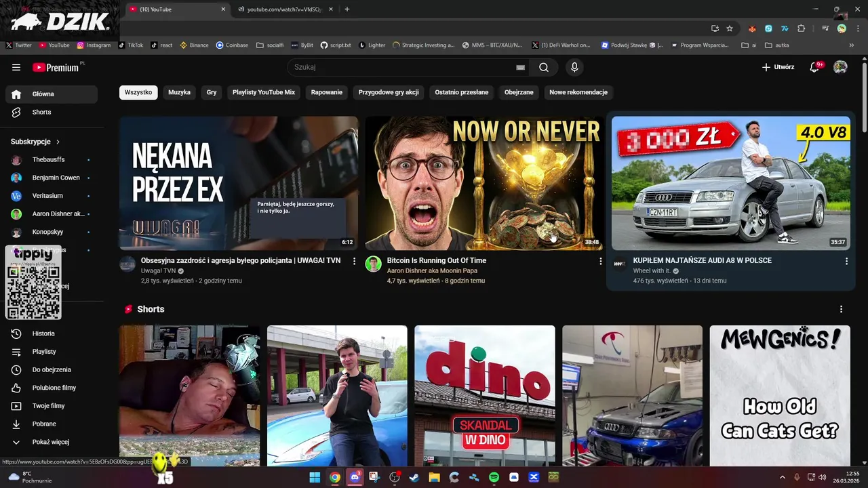Click Aaron Dishner aka Moonin Papa channel name

click(x=432, y=270)
